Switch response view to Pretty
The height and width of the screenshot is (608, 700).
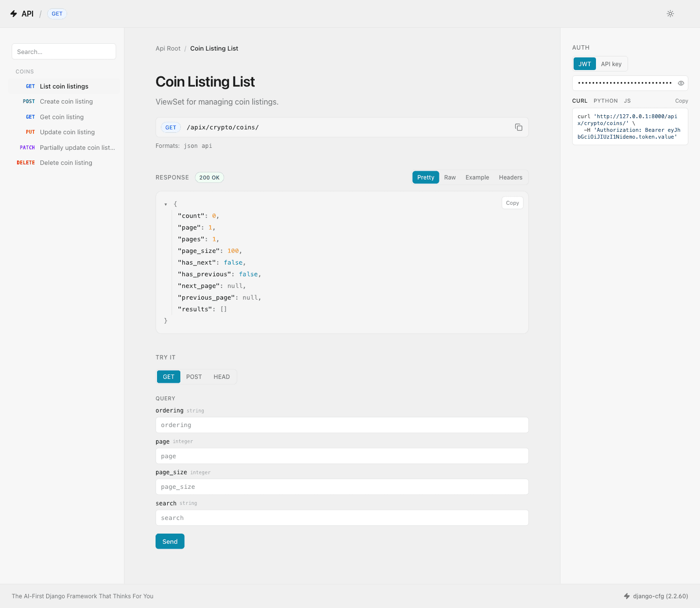click(426, 178)
